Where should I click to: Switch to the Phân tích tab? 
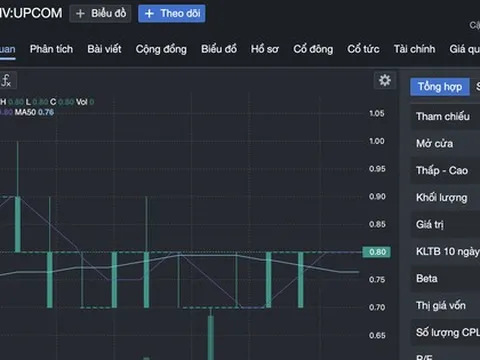(x=51, y=49)
